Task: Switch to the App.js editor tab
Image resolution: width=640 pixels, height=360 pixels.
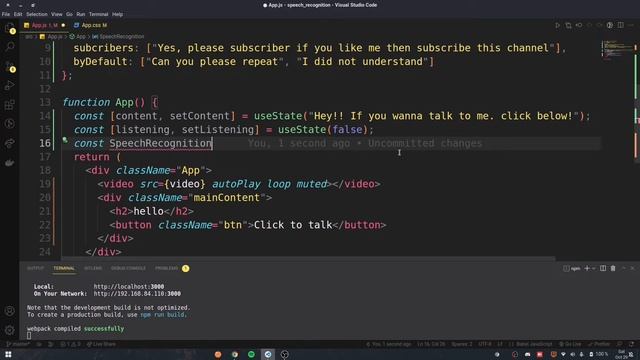Action: [44, 25]
